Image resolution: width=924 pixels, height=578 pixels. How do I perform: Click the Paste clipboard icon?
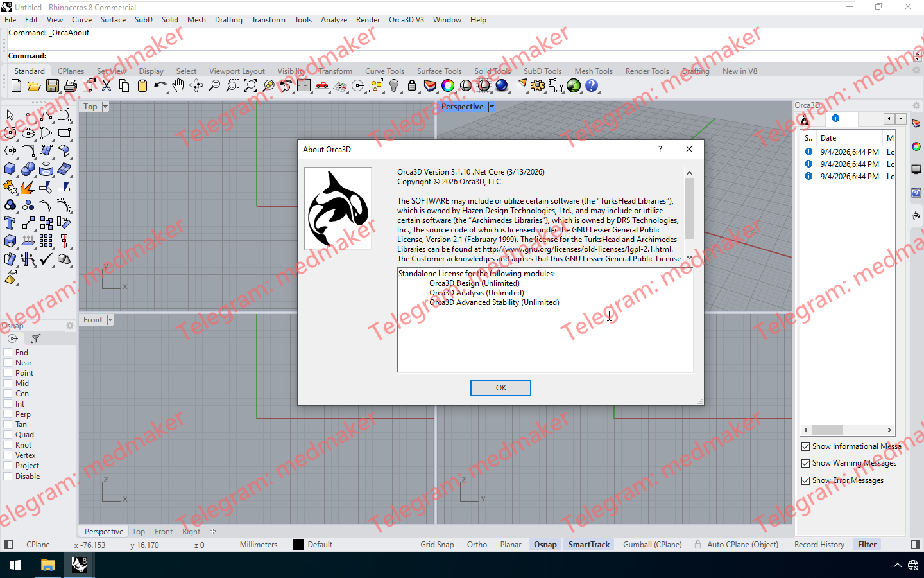[x=142, y=85]
